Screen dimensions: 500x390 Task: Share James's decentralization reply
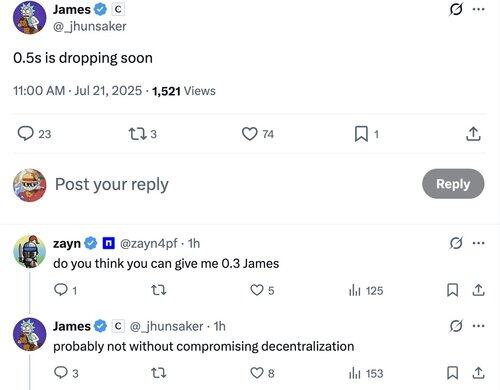[x=478, y=373]
